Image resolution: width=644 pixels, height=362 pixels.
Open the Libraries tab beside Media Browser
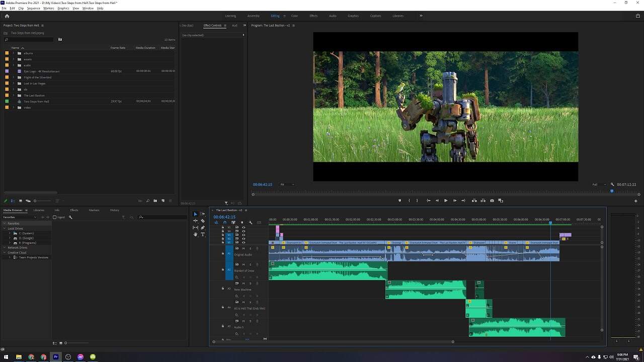[x=39, y=210]
